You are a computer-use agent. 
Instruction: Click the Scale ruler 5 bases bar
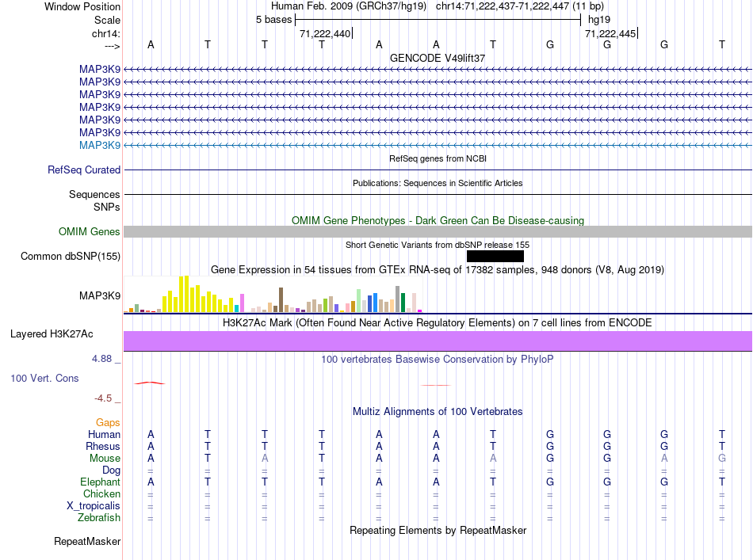[x=438, y=19]
